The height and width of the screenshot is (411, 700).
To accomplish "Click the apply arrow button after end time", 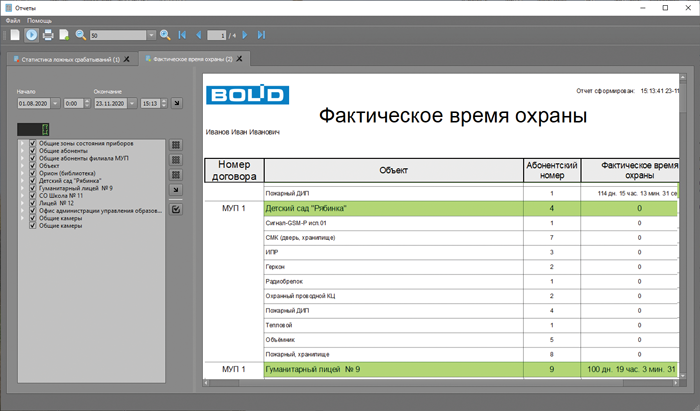I will point(176,103).
